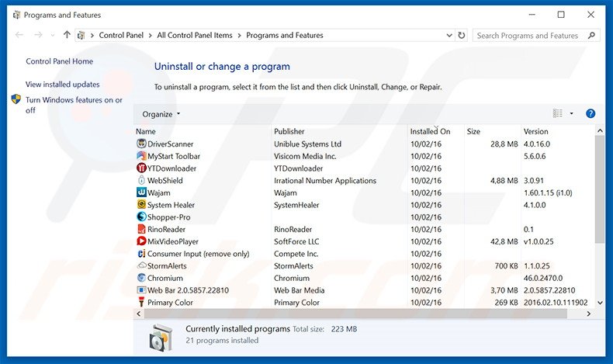This screenshot has width=613, height=364.
Task: Refresh the Programs and Features list
Action: point(462,35)
